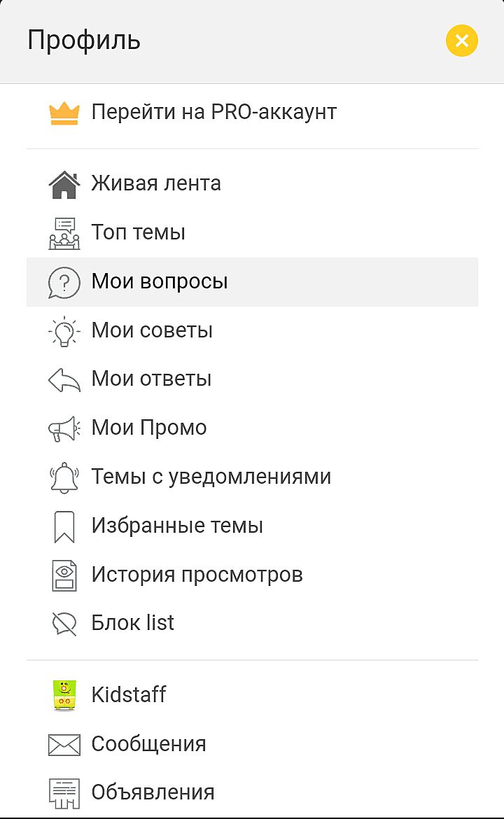This screenshot has height=819, width=504.
Task: Click the lightbulb icon for Мои советы
Action: (x=64, y=331)
